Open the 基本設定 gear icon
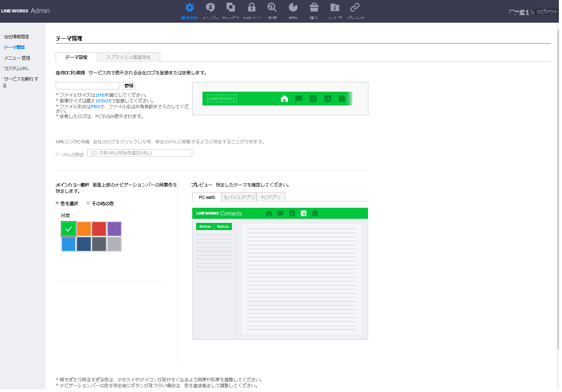The image size is (562, 392). click(190, 8)
